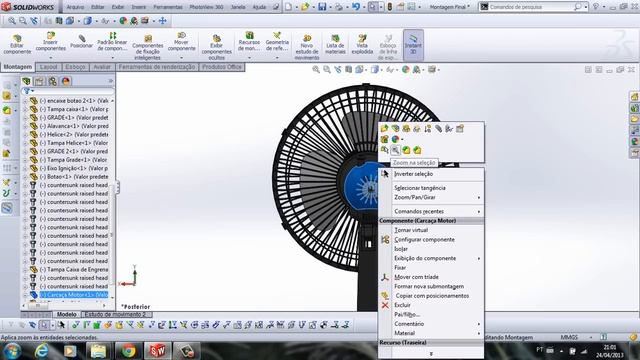Switch to Montagem tab
Screen dimensions: 640x360
tap(18, 67)
